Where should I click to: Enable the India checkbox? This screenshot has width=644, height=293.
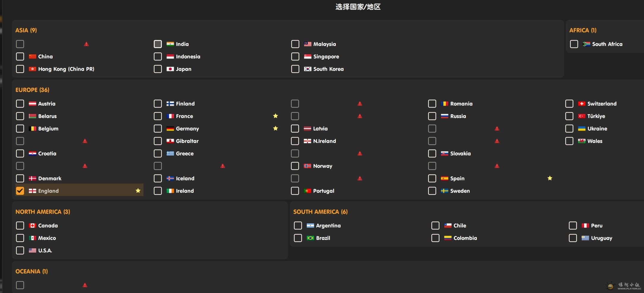(158, 44)
